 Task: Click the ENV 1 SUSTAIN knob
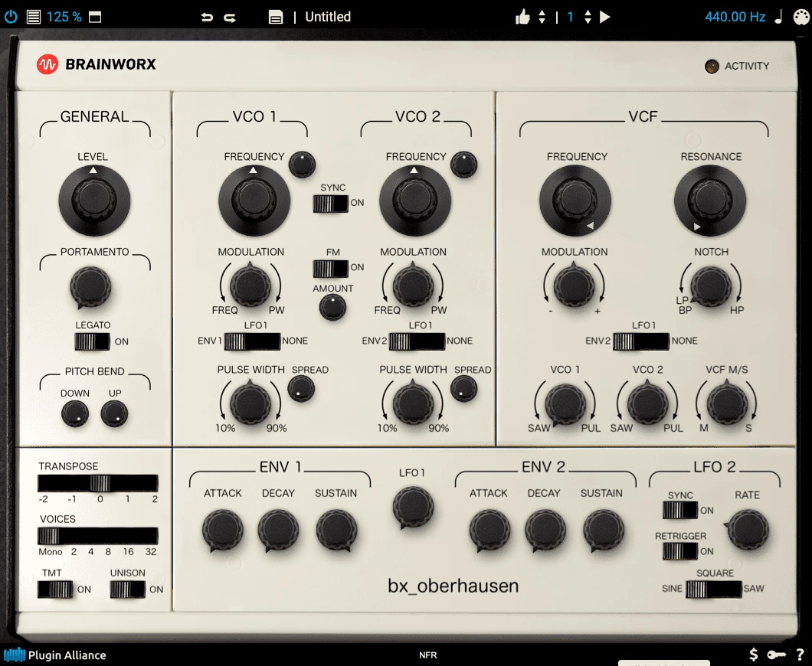[336, 531]
